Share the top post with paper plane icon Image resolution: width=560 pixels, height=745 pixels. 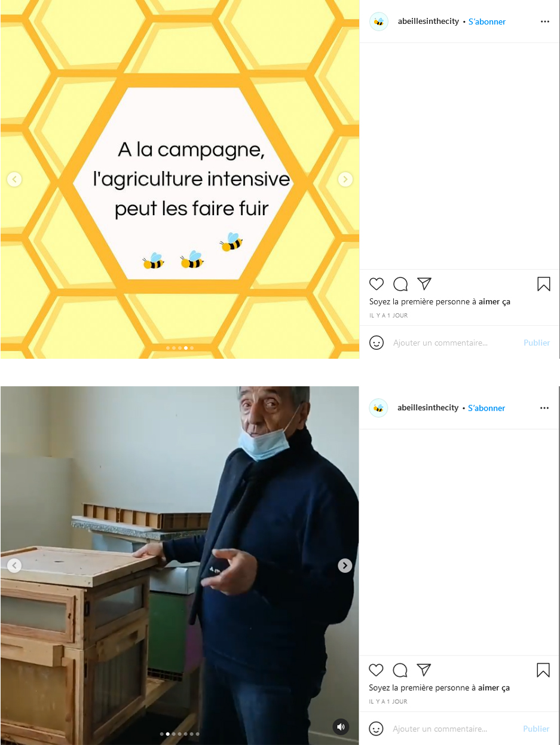424,283
